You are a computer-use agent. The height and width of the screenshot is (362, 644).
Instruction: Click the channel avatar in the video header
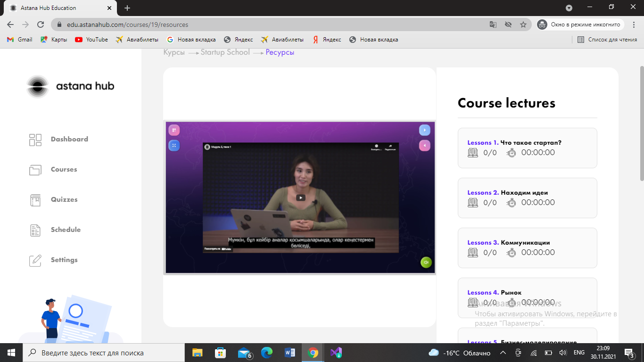click(x=207, y=147)
